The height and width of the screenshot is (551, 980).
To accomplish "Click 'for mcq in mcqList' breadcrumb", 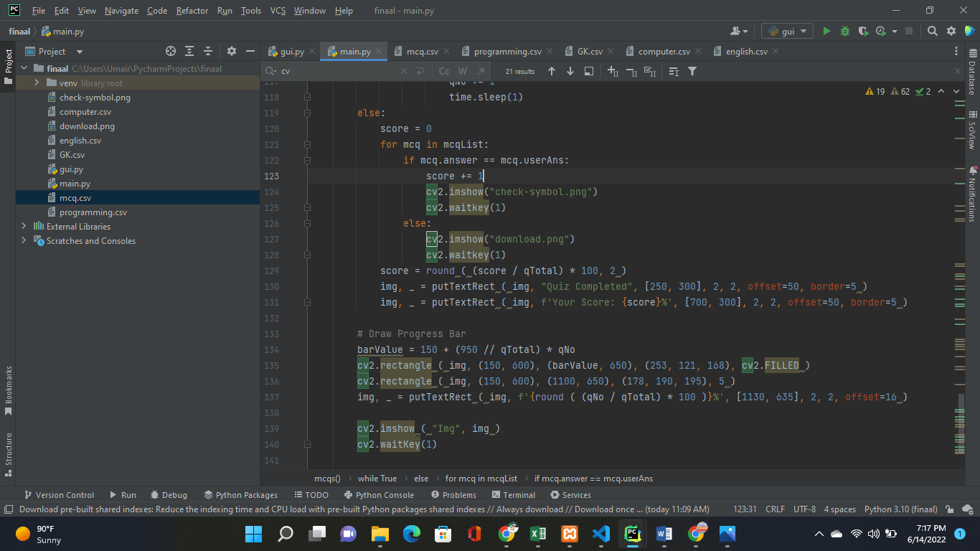I will [481, 479].
